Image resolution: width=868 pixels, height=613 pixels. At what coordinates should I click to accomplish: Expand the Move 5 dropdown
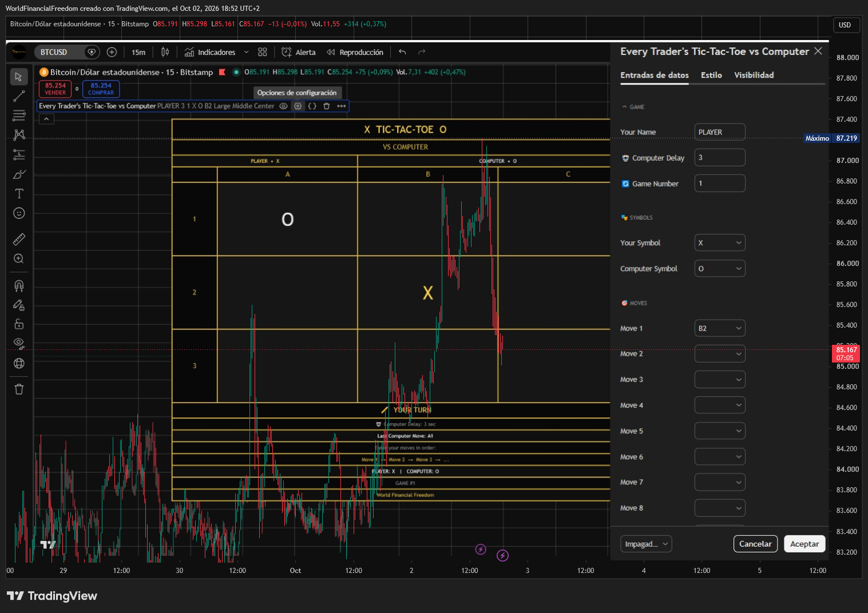point(720,431)
